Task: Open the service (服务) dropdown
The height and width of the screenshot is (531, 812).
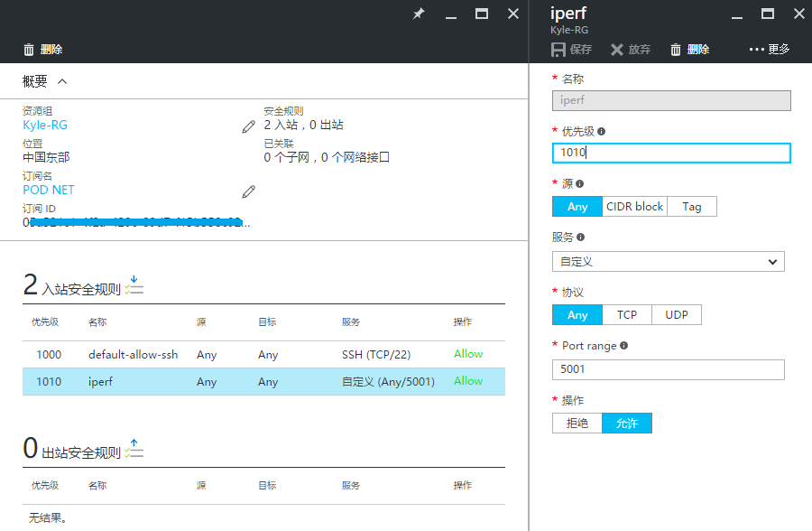Action: (x=668, y=262)
